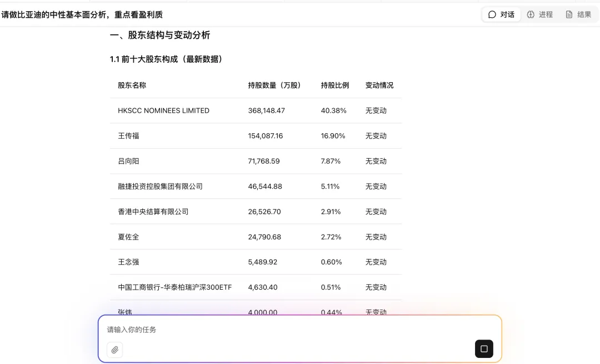This screenshot has width=600, height=364.
Task: Select the percentage 40.38%
Action: point(334,110)
